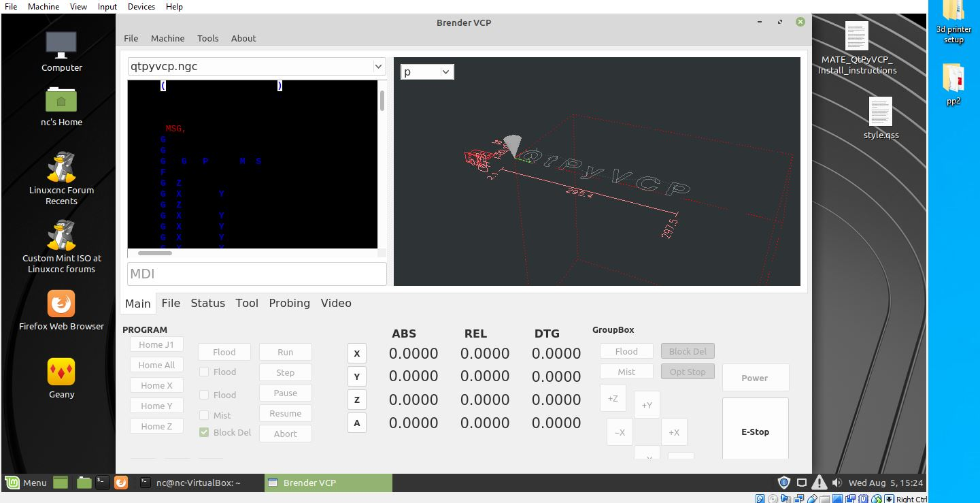This screenshot has height=503, width=980.
Task: Click the Home All button
Action: pyautogui.click(x=156, y=365)
